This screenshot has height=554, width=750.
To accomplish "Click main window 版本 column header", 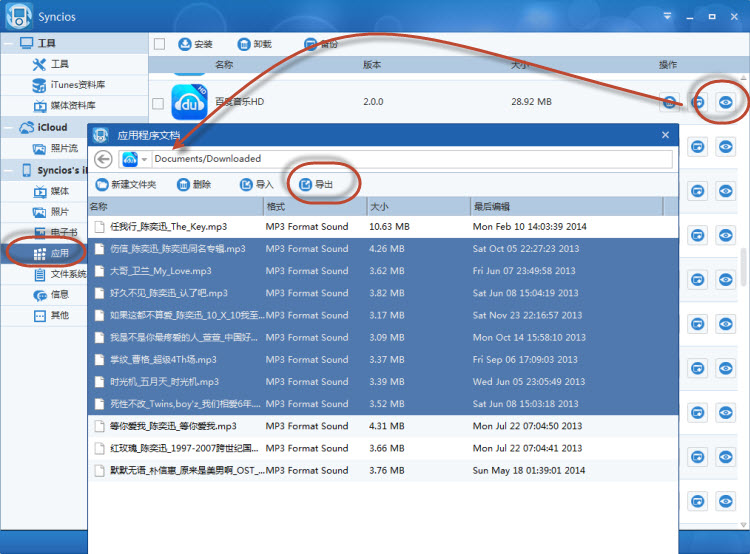I will pyautogui.click(x=372, y=65).
